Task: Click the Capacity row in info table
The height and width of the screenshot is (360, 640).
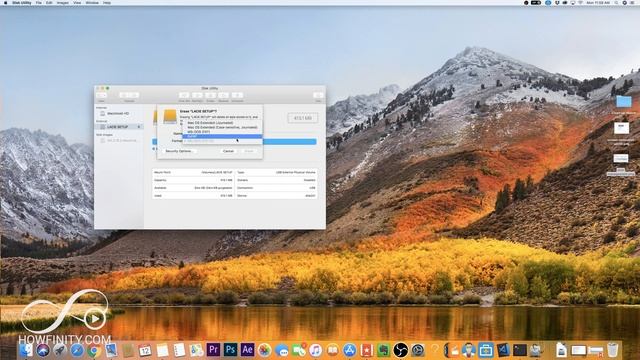Action: tap(193, 180)
